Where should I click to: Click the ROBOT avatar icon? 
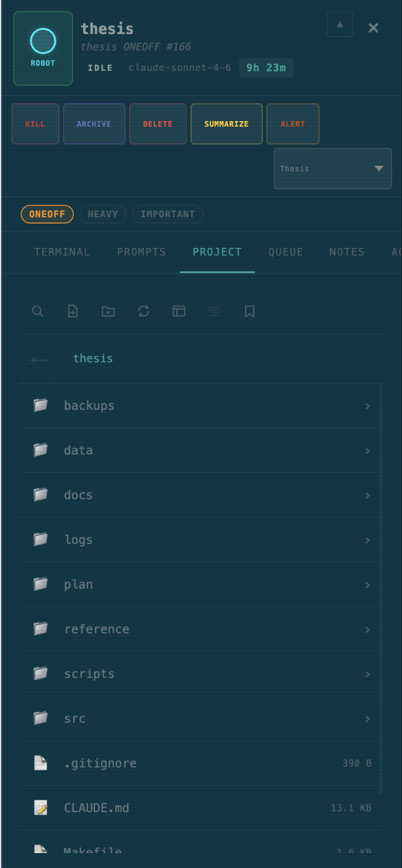coord(42,48)
